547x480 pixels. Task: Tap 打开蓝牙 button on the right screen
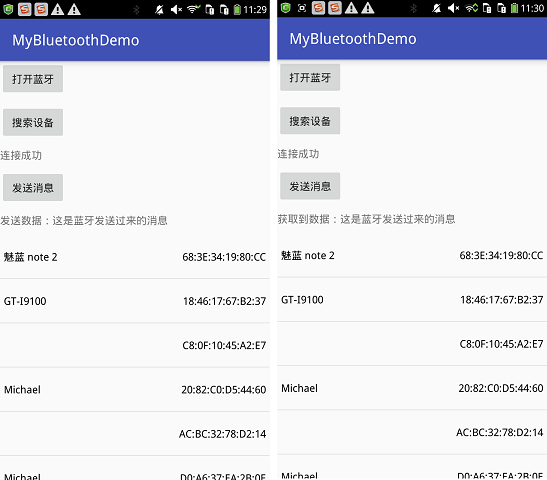pos(310,77)
